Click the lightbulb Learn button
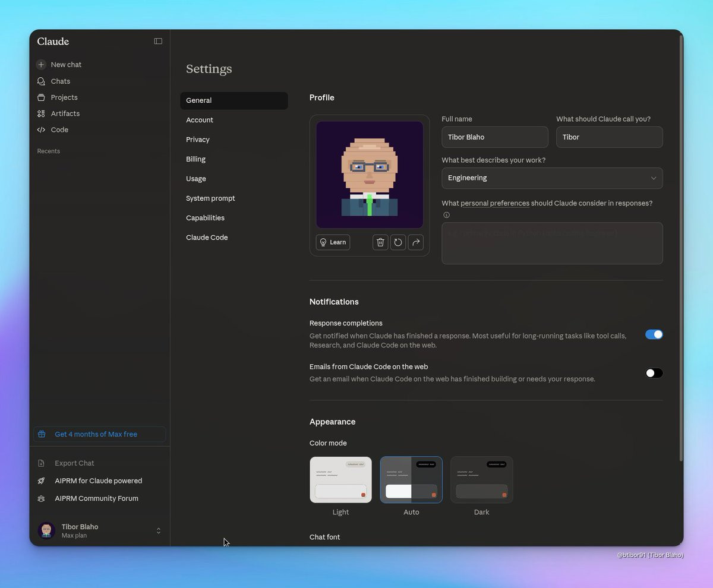The height and width of the screenshot is (588, 713). 333,242
